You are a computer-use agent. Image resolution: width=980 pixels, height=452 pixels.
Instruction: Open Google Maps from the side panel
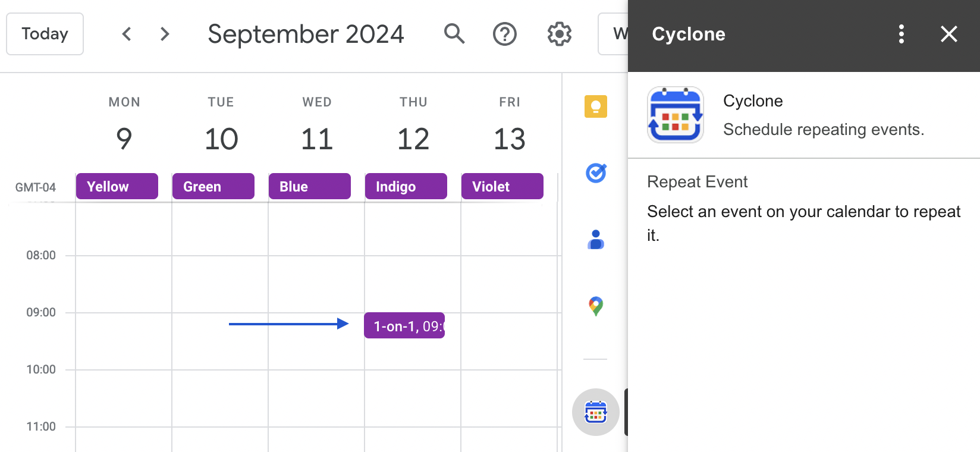pyautogui.click(x=596, y=306)
